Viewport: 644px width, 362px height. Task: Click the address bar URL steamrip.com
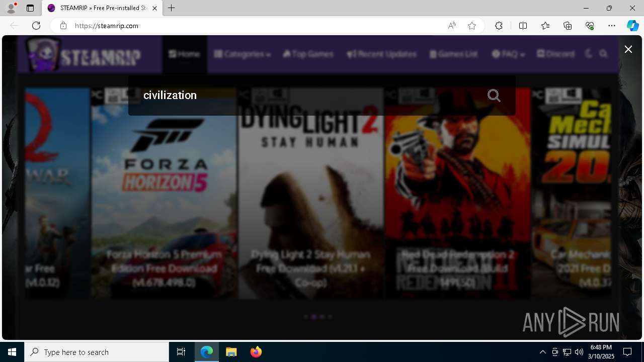point(107,26)
